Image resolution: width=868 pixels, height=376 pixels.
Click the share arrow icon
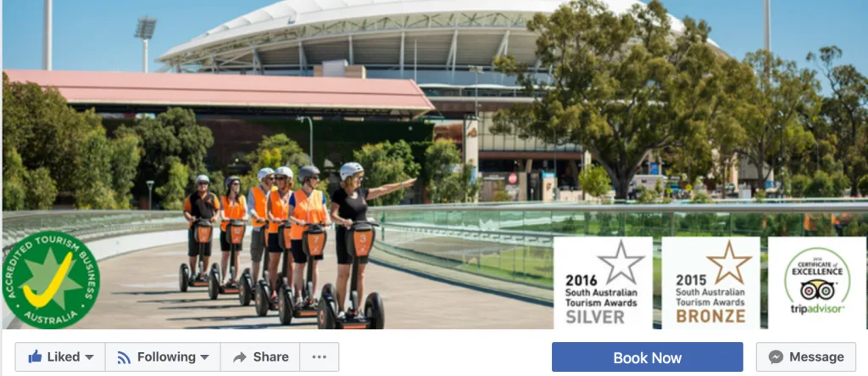[x=240, y=357]
